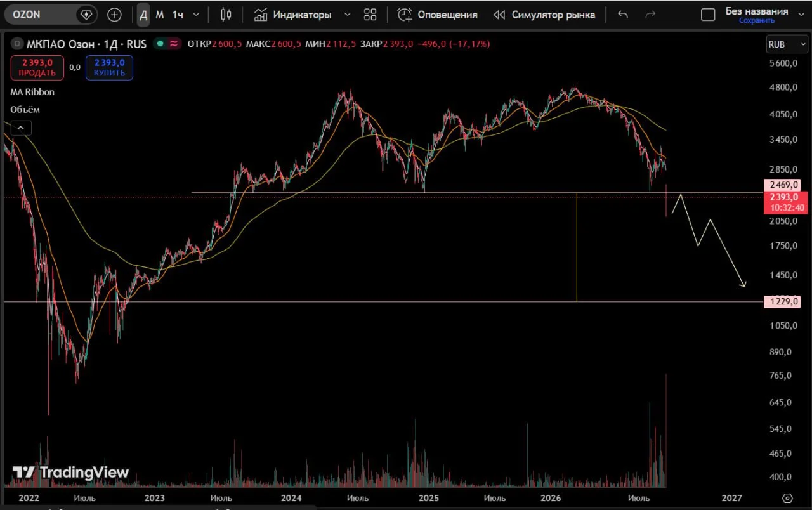
Task: Click the МАКС high value 2600,5
Action: click(x=285, y=44)
